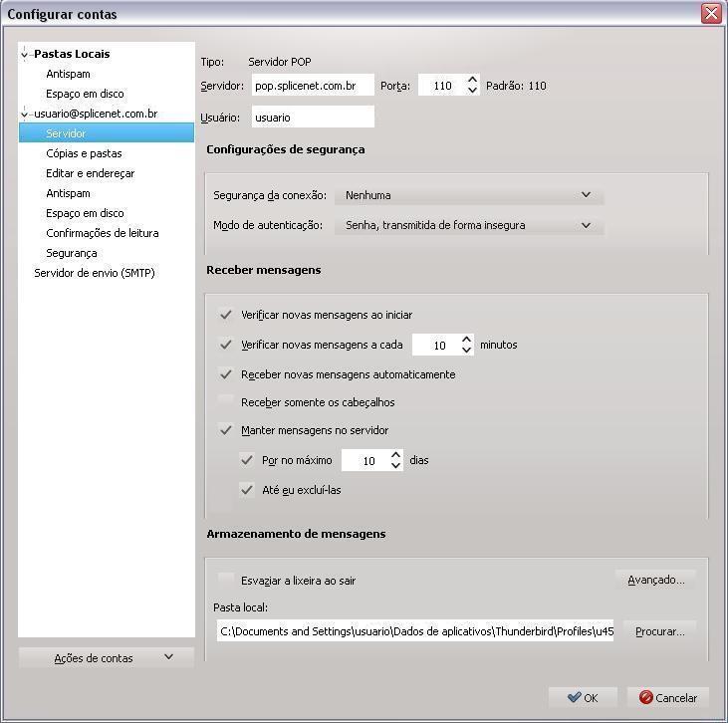The image size is (728, 723).
Task: Click the Servidor hostname field
Action: 313,86
